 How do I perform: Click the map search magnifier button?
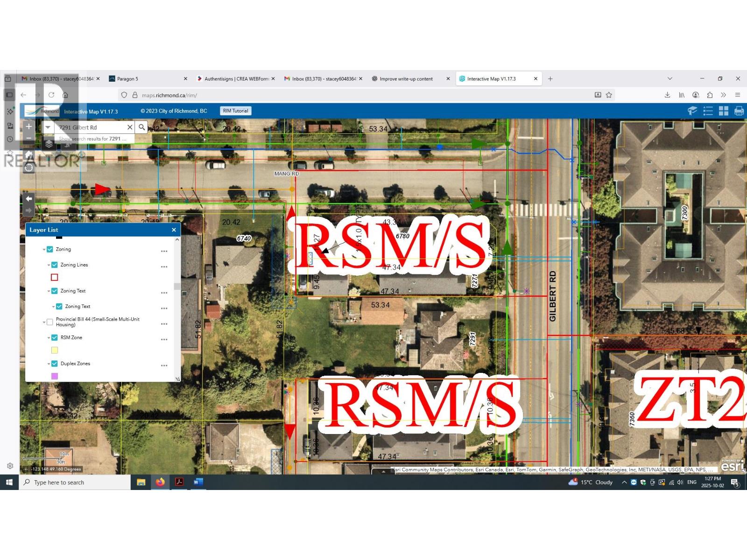click(142, 127)
